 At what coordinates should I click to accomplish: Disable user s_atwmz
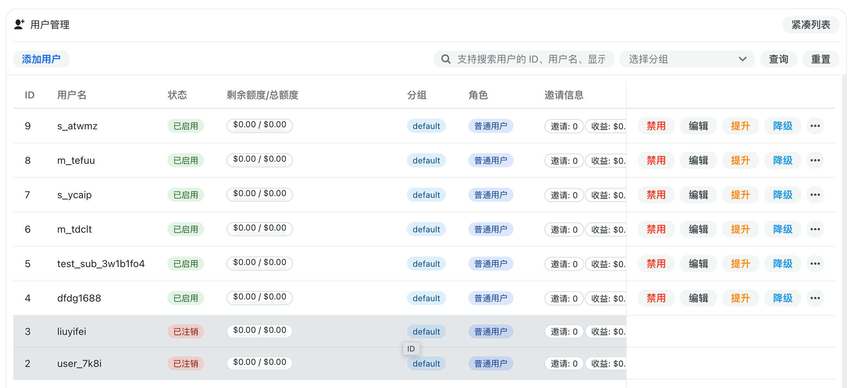[656, 126]
